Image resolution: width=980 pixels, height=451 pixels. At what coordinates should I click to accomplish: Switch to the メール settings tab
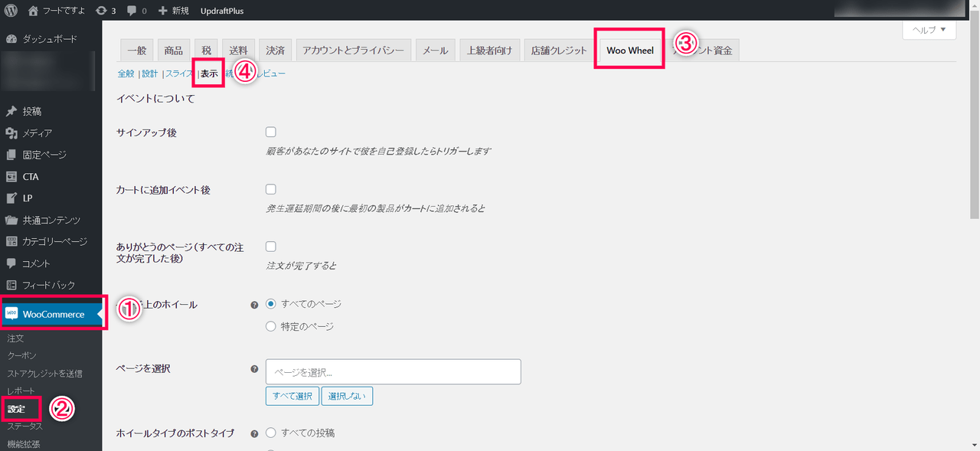point(436,51)
